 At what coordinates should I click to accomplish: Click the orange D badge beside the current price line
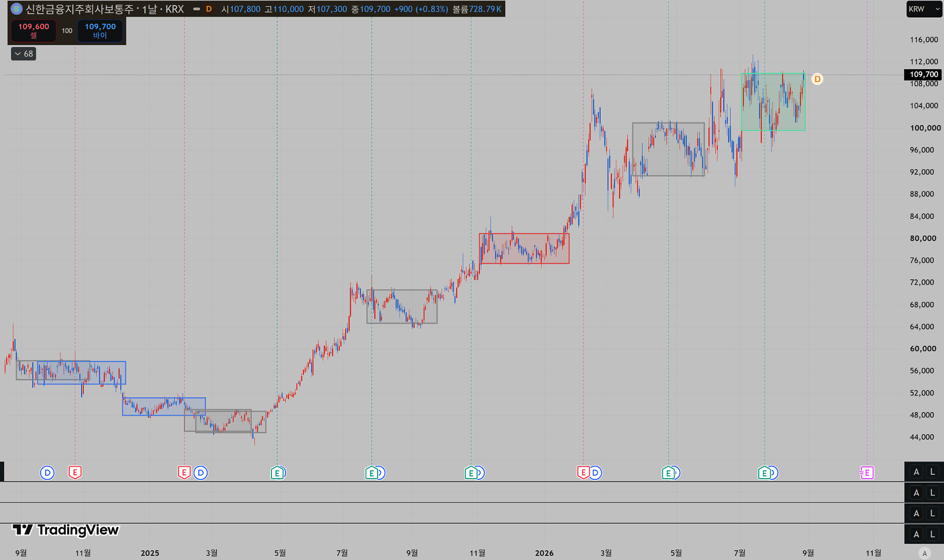coord(817,79)
